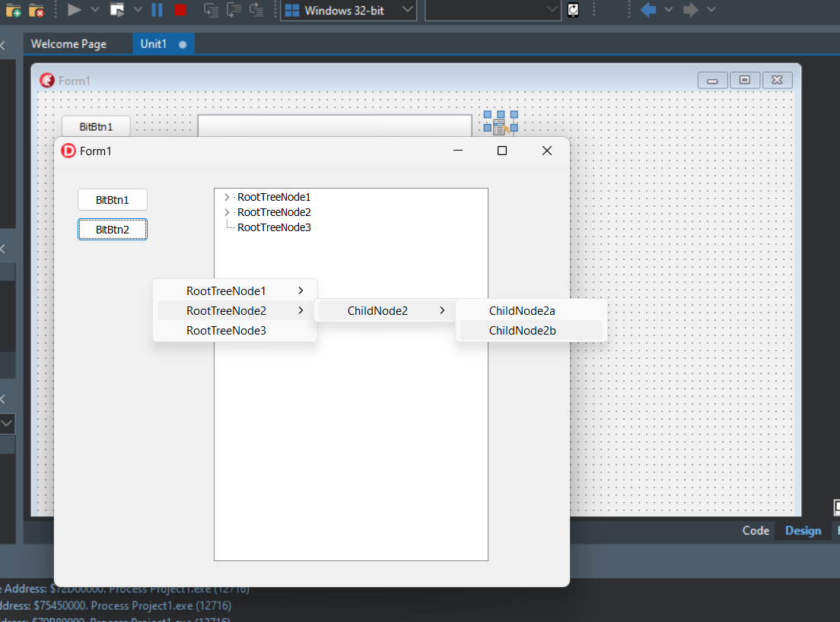Stop the program with red square
840x622 pixels.
[x=180, y=10]
